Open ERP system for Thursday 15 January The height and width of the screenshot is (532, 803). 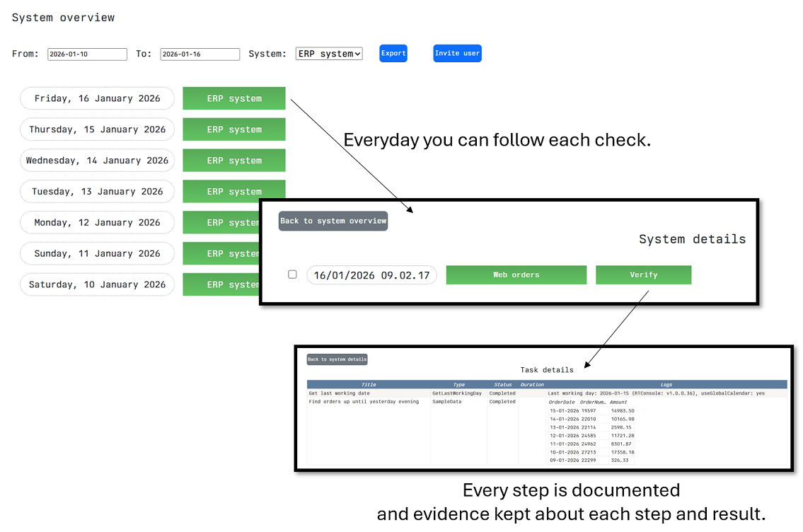pos(233,129)
